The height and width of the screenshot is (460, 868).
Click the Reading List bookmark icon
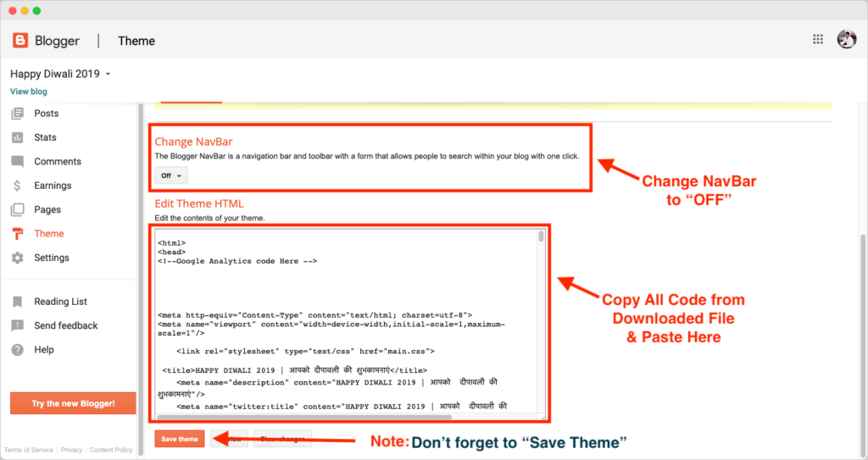tap(18, 302)
